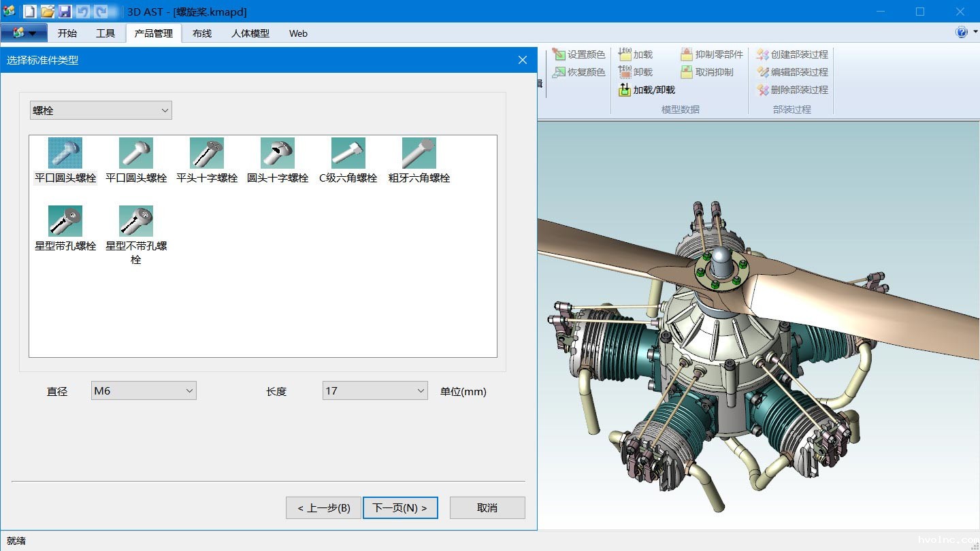Image resolution: width=980 pixels, height=551 pixels.
Task: Click the 设置颜色 tool
Action: click(578, 54)
